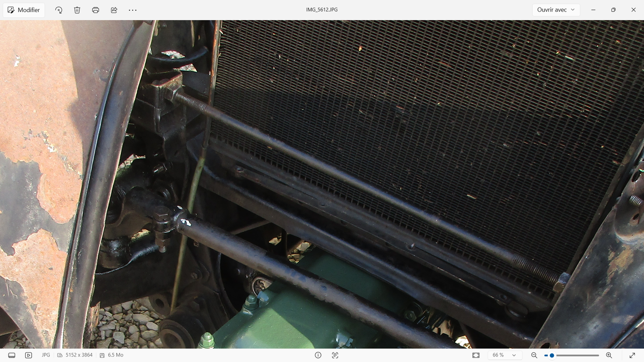Click the file name IMG_5612.JPG title
Image resolution: width=644 pixels, height=362 pixels.
[x=322, y=10]
